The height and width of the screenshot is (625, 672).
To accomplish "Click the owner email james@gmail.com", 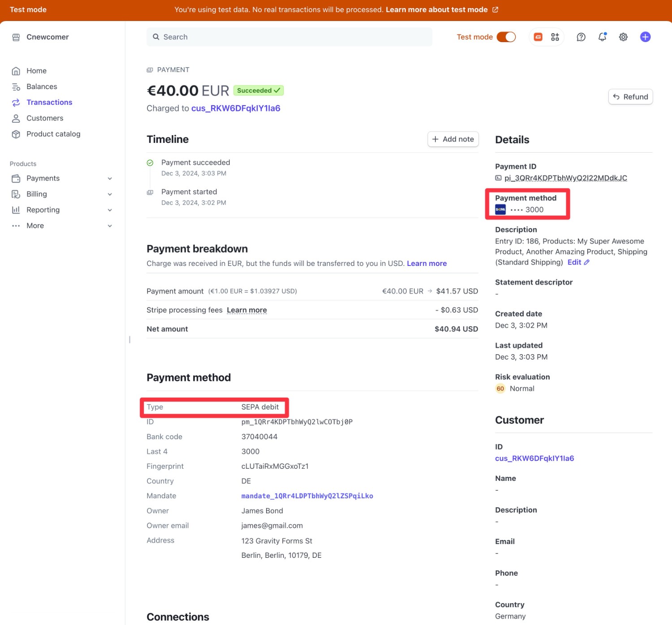I will [272, 526].
